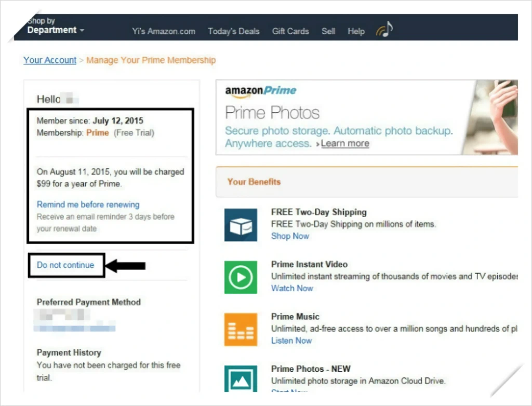Screen dimensions: 532x406
Task: Click the Prime Instant Video play icon
Action: click(x=241, y=277)
